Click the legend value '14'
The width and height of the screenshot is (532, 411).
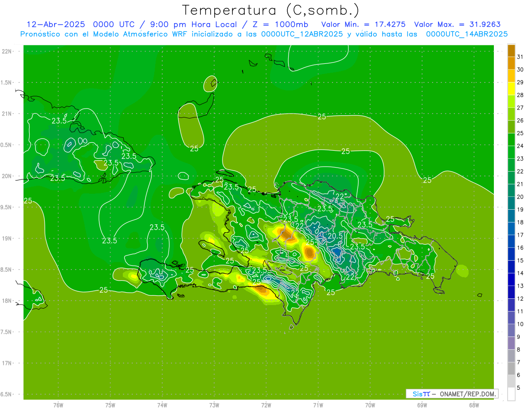pos(520,273)
